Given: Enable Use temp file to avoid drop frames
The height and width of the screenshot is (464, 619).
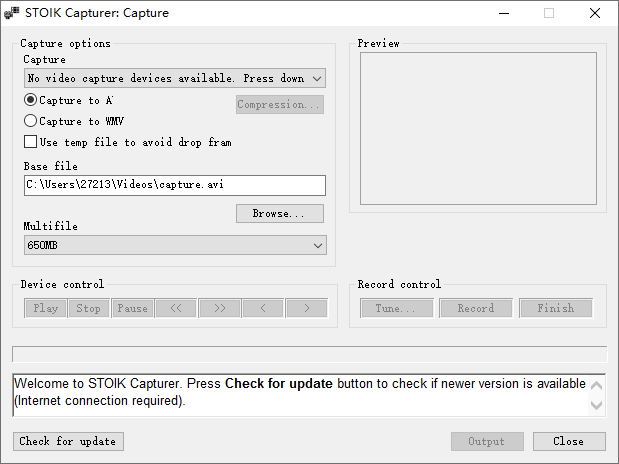Looking at the screenshot, I should click(31, 142).
